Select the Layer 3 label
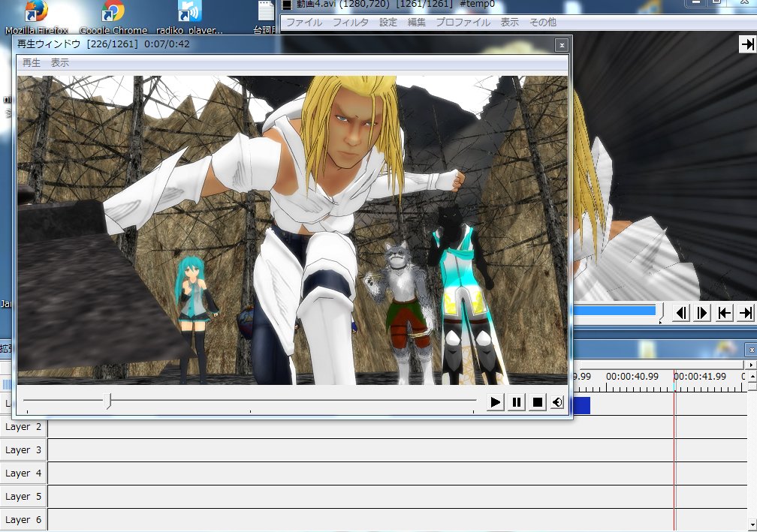The image size is (757, 532). point(23,450)
